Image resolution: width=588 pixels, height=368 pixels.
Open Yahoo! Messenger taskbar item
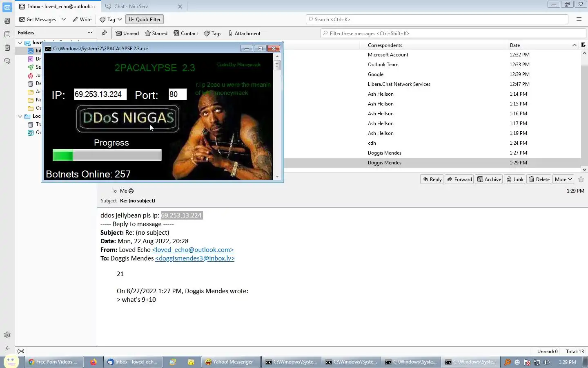click(x=231, y=362)
